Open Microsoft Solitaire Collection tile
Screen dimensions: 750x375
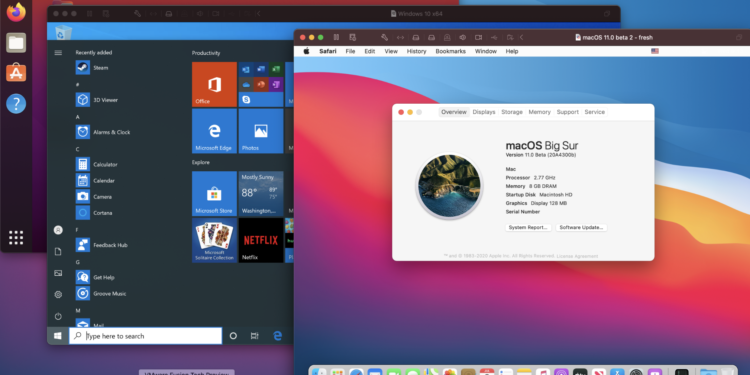[214, 240]
